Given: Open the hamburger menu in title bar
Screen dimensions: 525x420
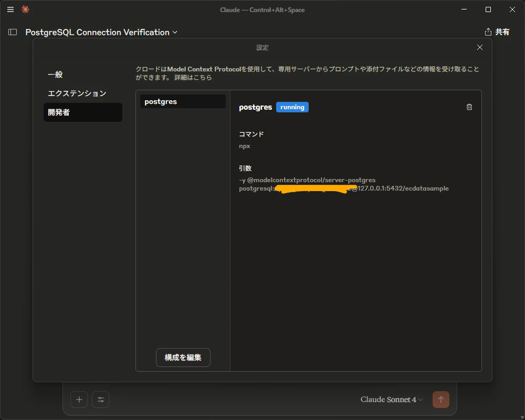Looking at the screenshot, I should point(10,9).
